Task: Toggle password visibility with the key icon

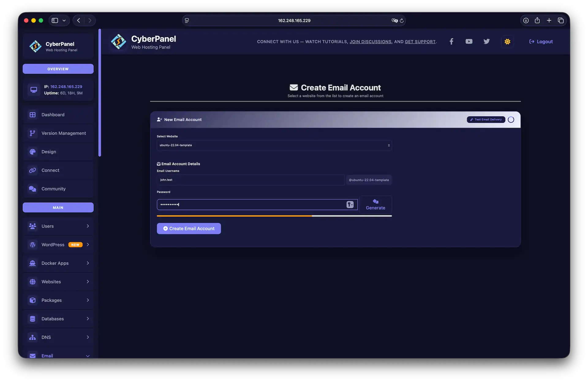Action: point(350,204)
